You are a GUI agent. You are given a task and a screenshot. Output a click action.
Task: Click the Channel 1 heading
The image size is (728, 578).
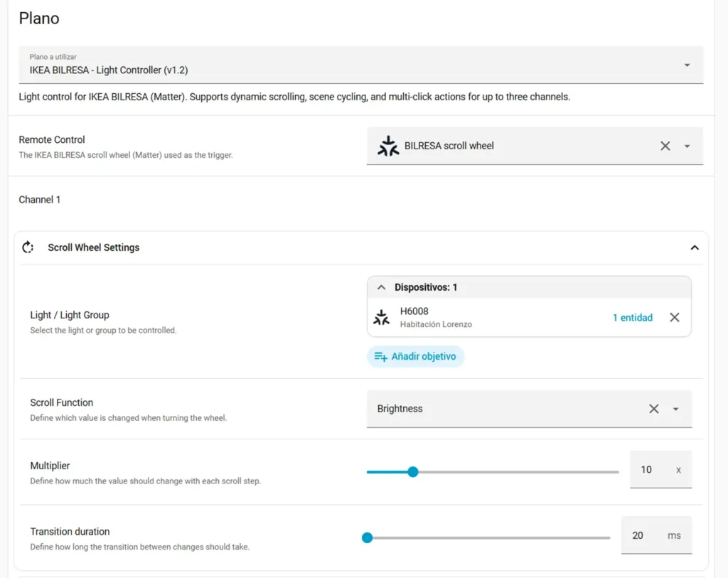click(x=40, y=200)
